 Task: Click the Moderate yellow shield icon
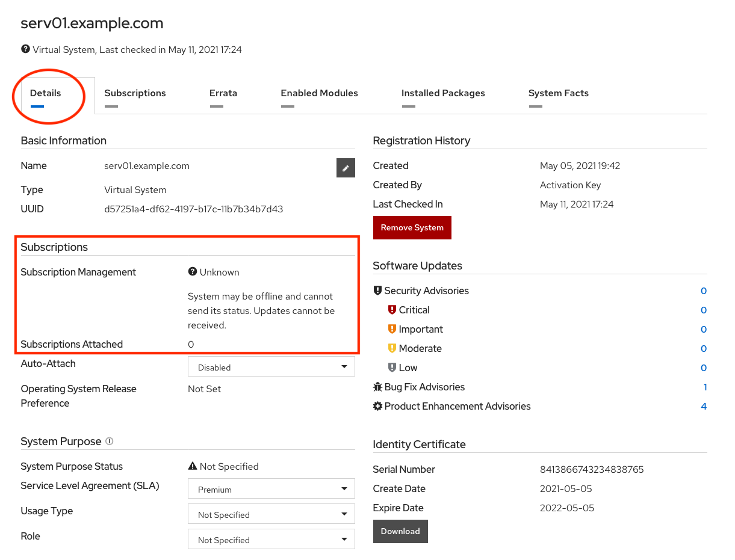[392, 348]
